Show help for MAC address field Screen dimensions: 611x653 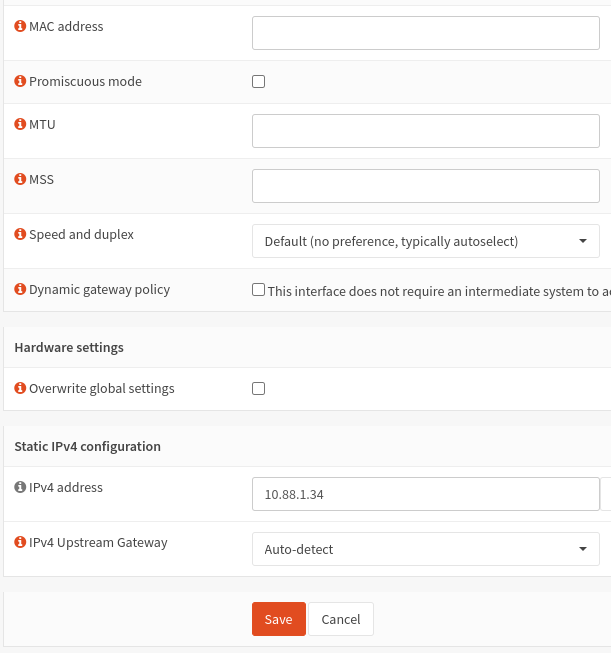click(20, 26)
